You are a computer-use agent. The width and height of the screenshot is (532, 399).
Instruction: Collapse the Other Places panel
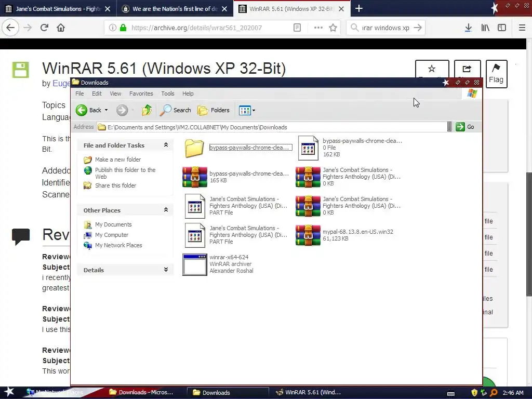166,210
